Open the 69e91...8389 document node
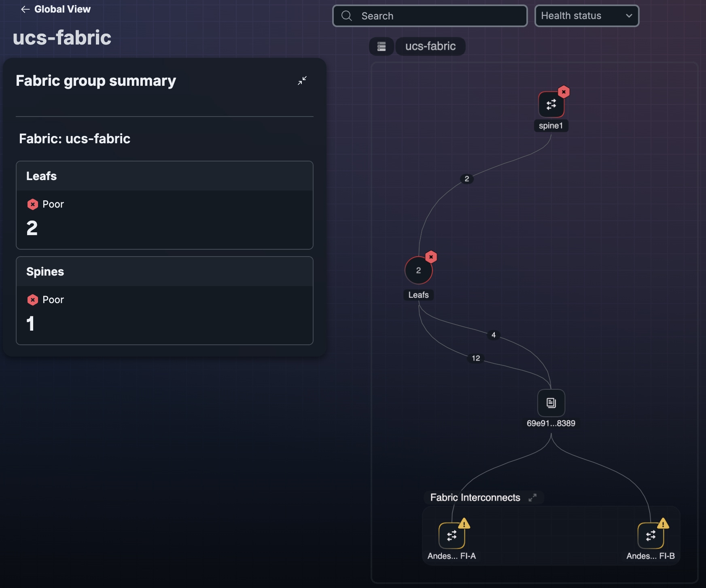 (x=551, y=403)
